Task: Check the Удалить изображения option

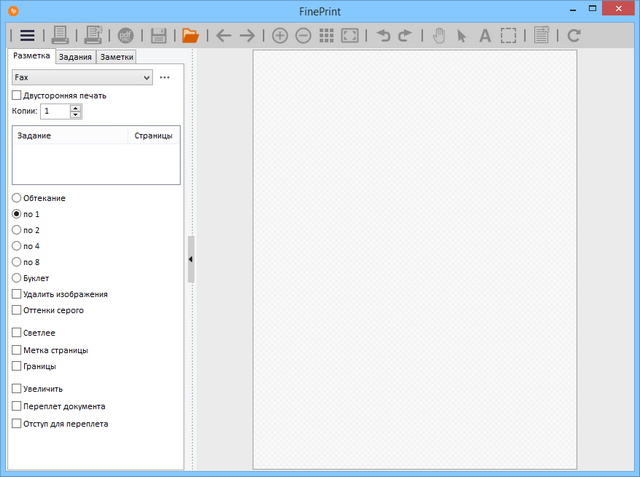Action: point(16,294)
